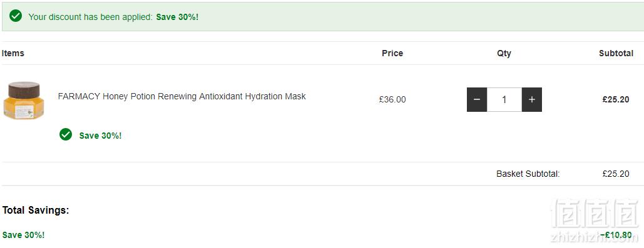This screenshot has height=248, width=644.
Task: Click the basket subtotal amount £25.20
Action: (616, 174)
